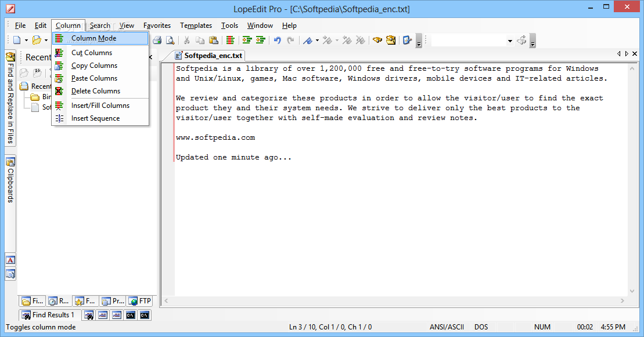Open the Search menu
The width and height of the screenshot is (644, 337).
[100, 26]
